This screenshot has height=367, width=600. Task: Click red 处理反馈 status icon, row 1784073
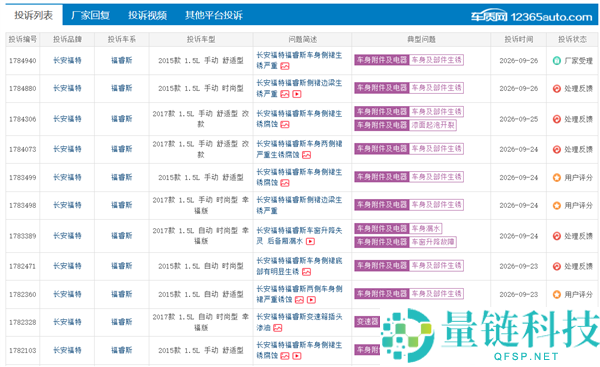(x=557, y=149)
